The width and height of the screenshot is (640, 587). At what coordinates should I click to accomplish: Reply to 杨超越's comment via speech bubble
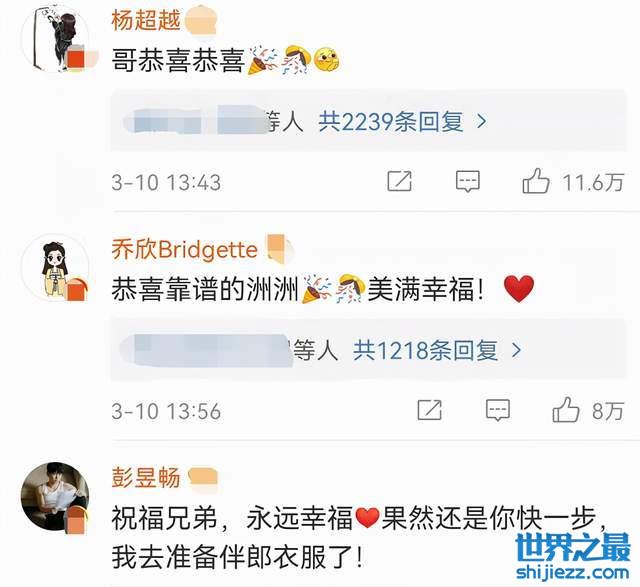[x=467, y=181]
